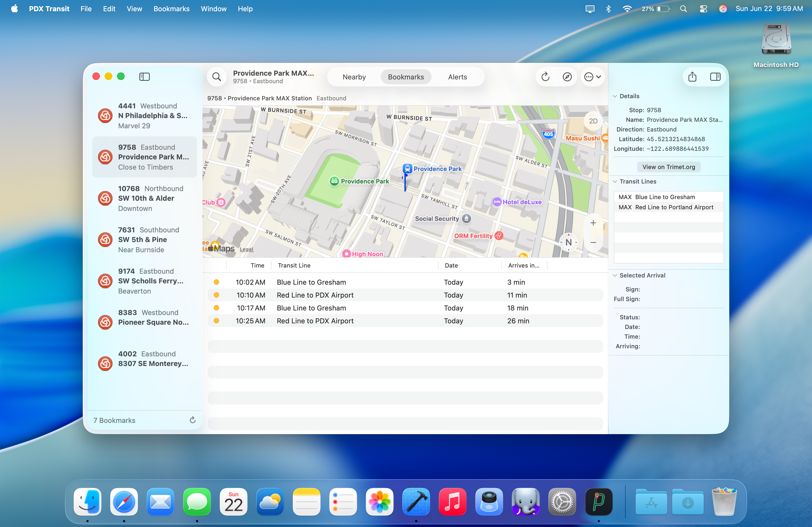This screenshot has height=527, width=812.
Task: Select bookmark 4002 8307 SE Monterey
Action: (145, 363)
